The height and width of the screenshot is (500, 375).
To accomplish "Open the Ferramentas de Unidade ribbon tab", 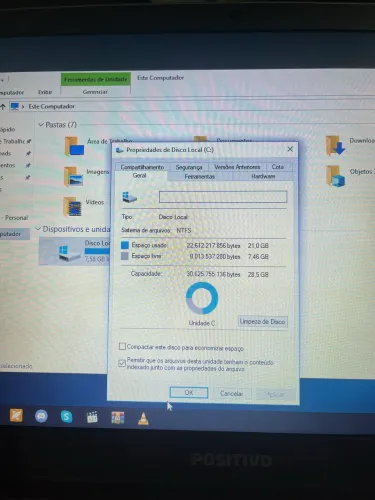I will click(96, 79).
